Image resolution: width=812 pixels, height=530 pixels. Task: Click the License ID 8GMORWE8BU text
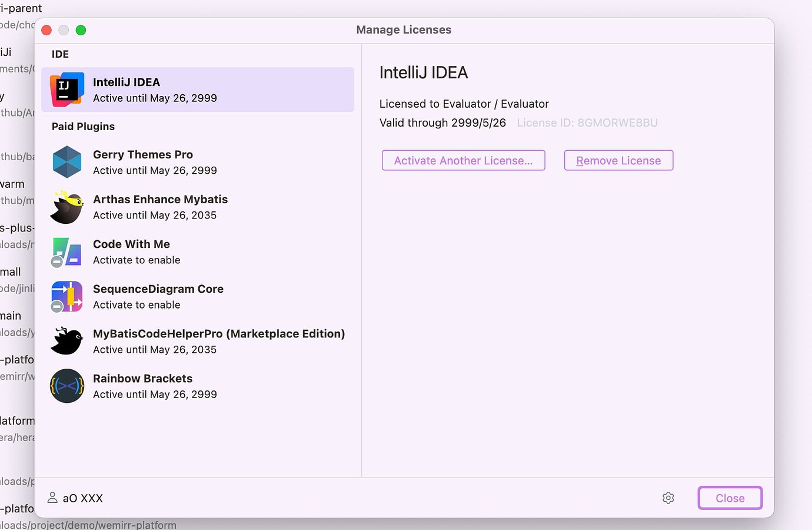[x=587, y=122]
